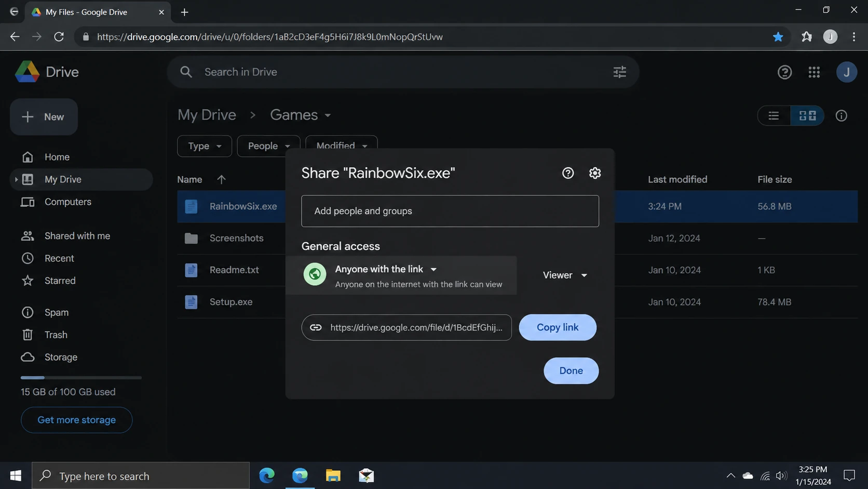The image size is (868, 489).
Task: Open Windows Start menu
Action: pyautogui.click(x=16, y=475)
